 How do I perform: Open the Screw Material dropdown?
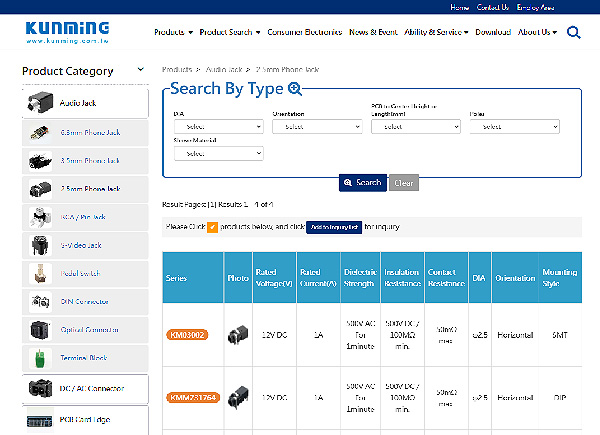point(217,154)
